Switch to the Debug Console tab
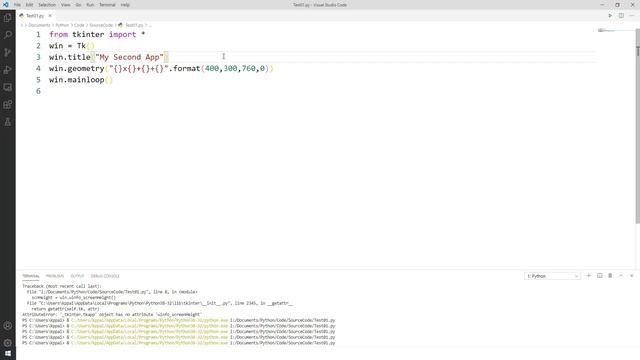Screen dimensions: 640x360 coord(105,276)
